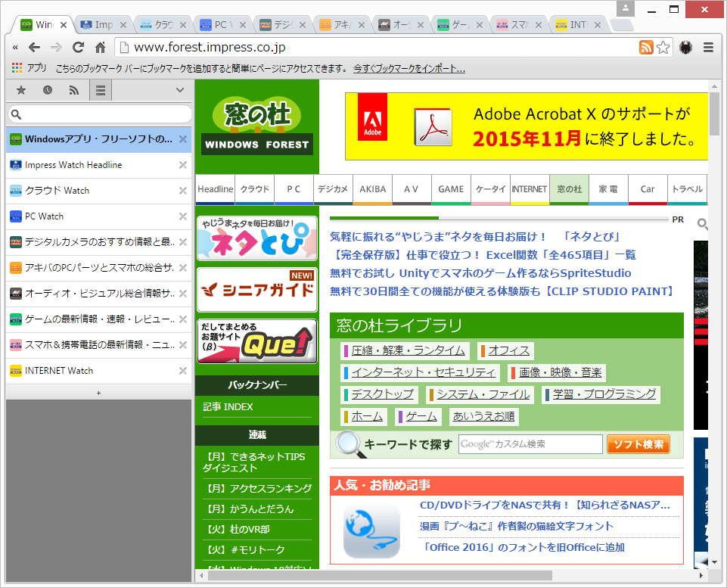Open bookmarks via the star icon in sidebar toolbar
The height and width of the screenshot is (588, 727).
pyautogui.click(x=20, y=89)
